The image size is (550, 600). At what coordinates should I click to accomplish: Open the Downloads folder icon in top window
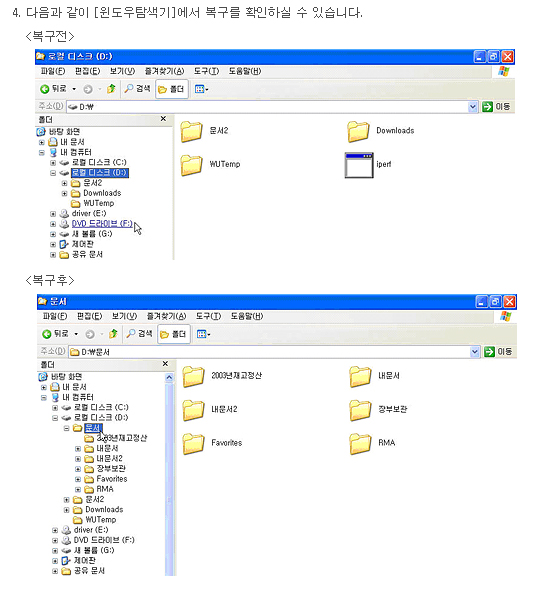[358, 131]
